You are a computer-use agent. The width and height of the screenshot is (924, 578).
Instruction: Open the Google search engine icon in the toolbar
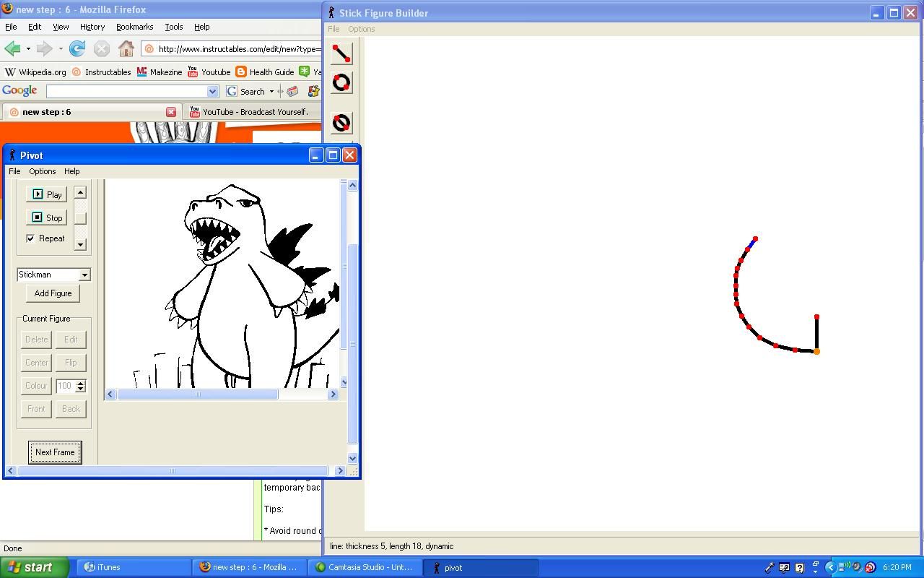point(231,91)
